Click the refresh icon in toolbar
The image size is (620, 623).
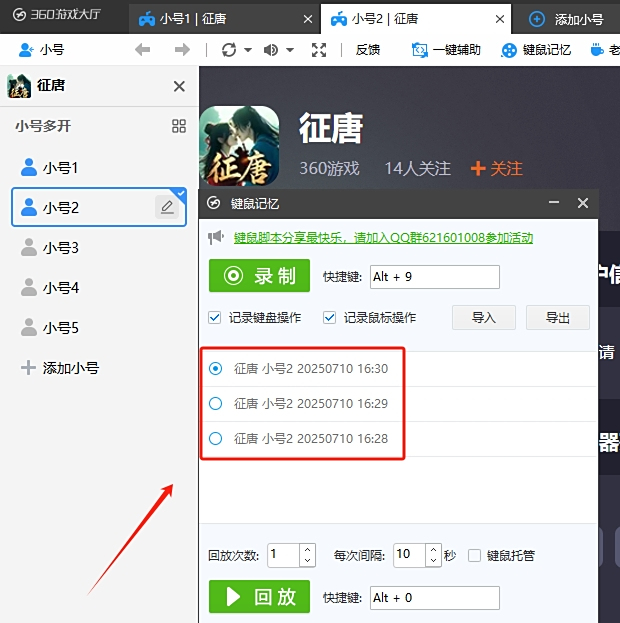(229, 50)
